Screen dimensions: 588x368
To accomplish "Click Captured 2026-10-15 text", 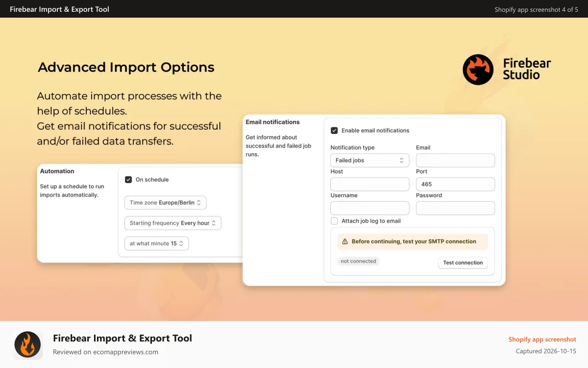I will point(546,351).
